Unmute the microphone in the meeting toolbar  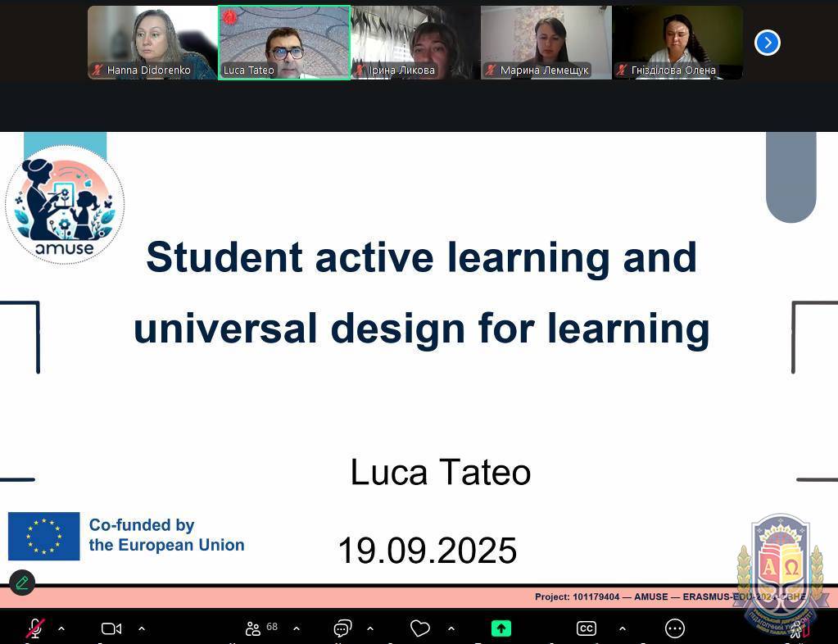pos(34,628)
